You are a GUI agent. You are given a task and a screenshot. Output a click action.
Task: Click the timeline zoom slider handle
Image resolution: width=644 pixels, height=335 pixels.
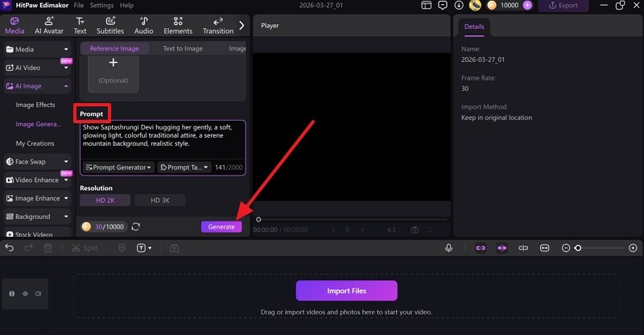(x=577, y=248)
